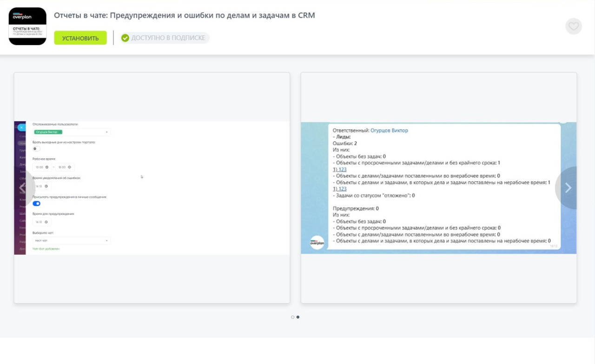This screenshot has height=364, width=595.
Task: Click clock icon in 10:00 work time field
Action: [47, 167]
